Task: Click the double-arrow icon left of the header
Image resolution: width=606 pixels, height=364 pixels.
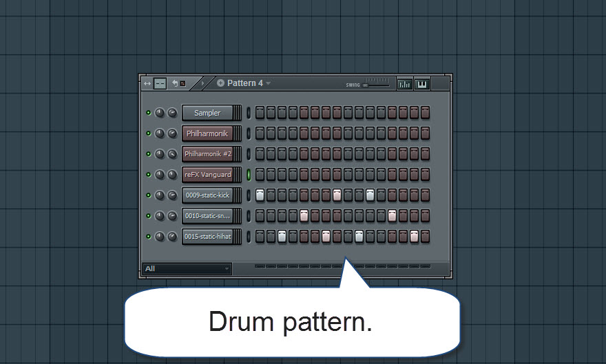Action: [x=147, y=83]
